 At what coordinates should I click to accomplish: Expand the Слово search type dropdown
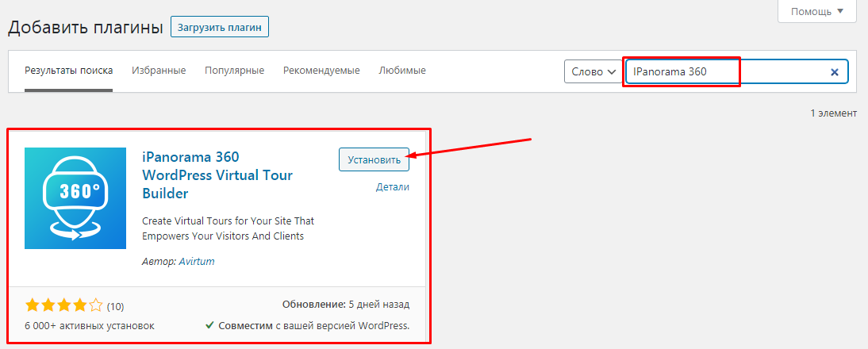tap(593, 71)
